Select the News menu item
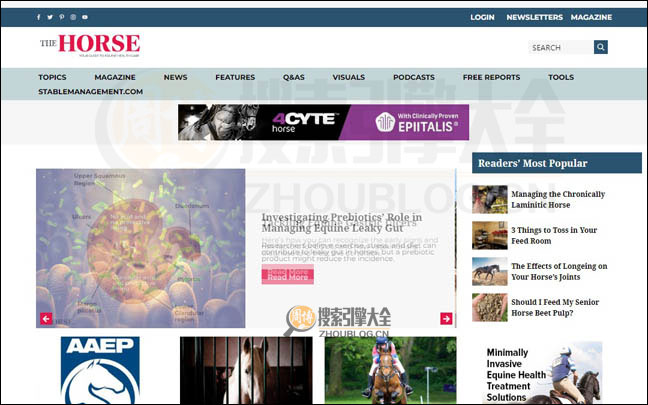Image resolution: width=648 pixels, height=405 pixels. [175, 77]
